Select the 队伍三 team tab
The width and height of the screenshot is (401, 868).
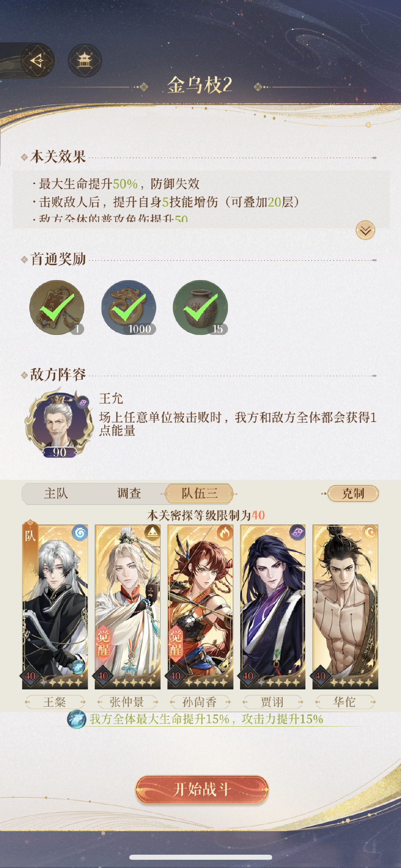coord(199,494)
